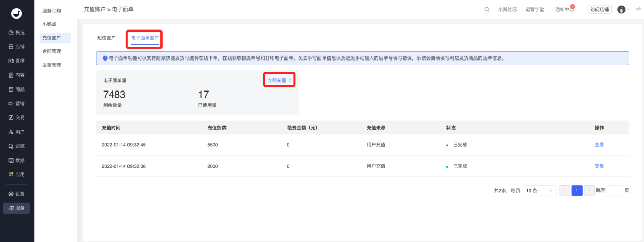Click the switch arrows icon at top right
The image size is (644, 242).
(638, 10)
